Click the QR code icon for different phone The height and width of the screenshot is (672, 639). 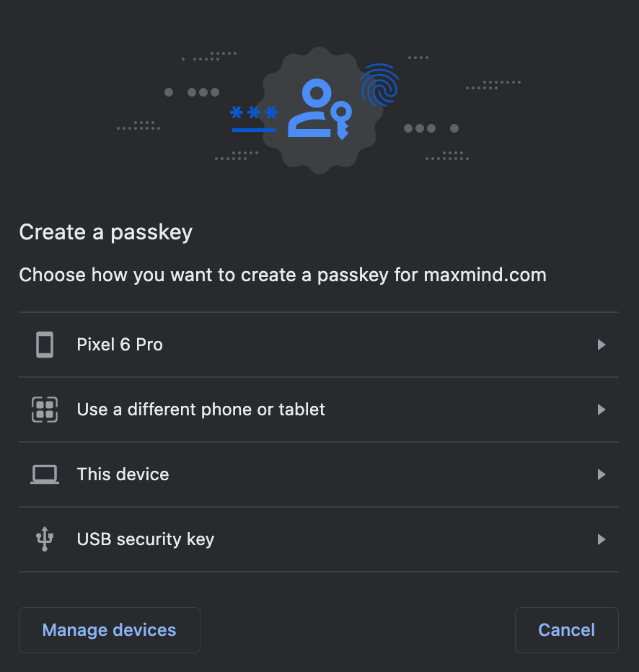[45, 410]
